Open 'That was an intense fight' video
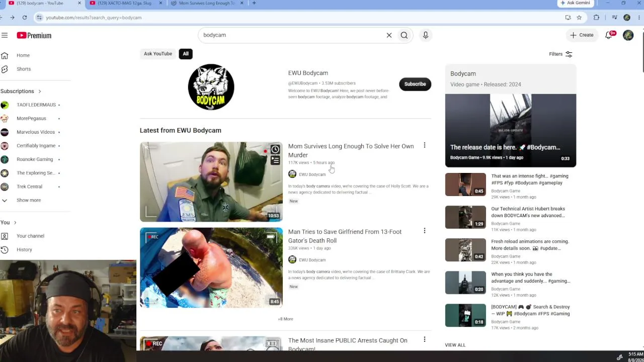 [530, 179]
